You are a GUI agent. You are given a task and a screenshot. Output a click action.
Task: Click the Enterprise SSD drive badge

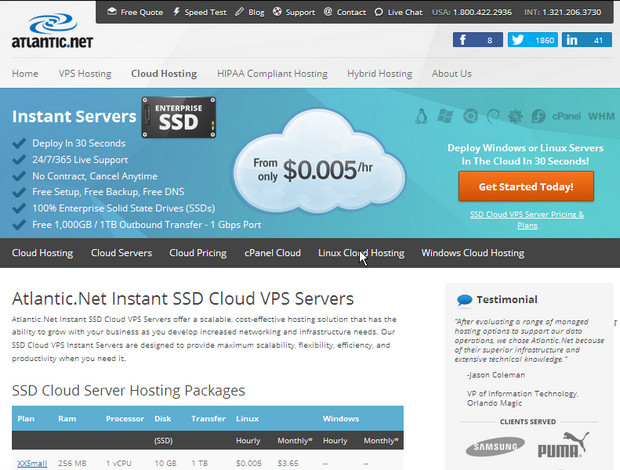pyautogui.click(x=179, y=117)
